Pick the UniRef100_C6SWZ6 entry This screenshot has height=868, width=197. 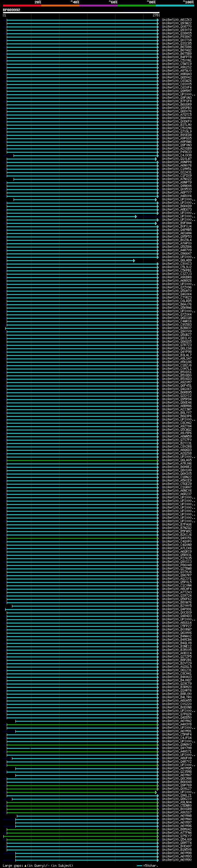(176, 81)
